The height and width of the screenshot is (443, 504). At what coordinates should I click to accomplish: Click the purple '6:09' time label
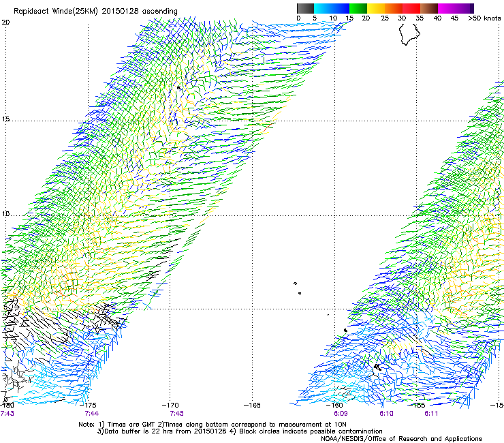click(x=341, y=414)
